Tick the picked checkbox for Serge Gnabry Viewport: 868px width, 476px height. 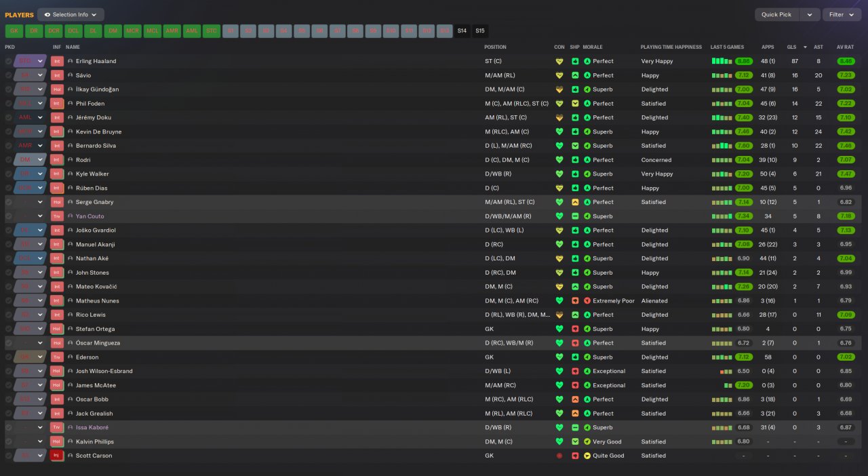point(8,202)
